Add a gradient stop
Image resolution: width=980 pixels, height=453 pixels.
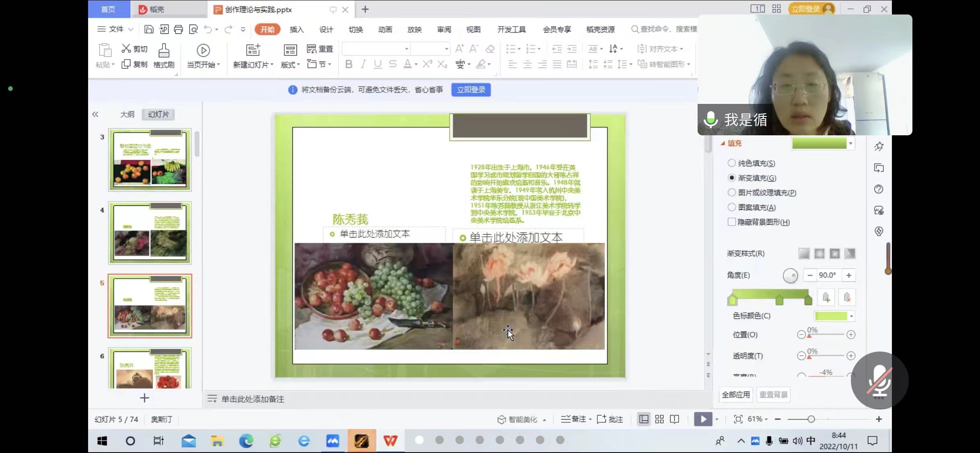[x=826, y=298]
